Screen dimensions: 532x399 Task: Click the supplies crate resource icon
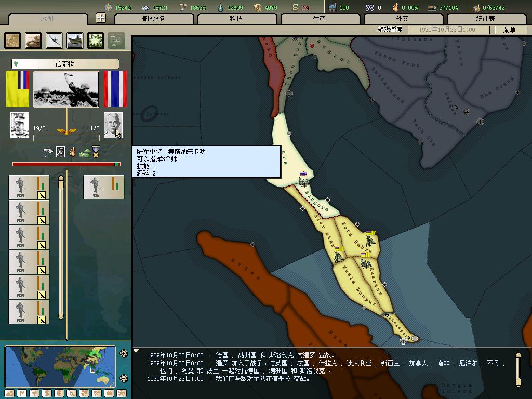[x=258, y=7]
